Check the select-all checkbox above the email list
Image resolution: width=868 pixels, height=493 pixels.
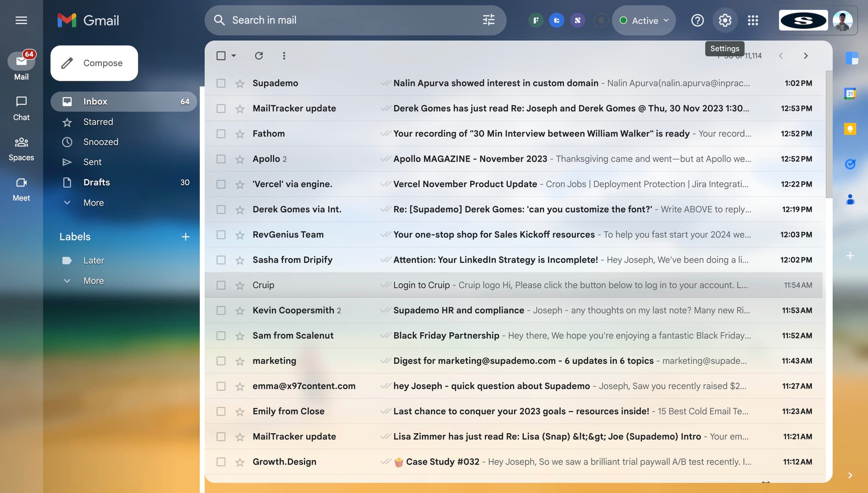point(221,55)
